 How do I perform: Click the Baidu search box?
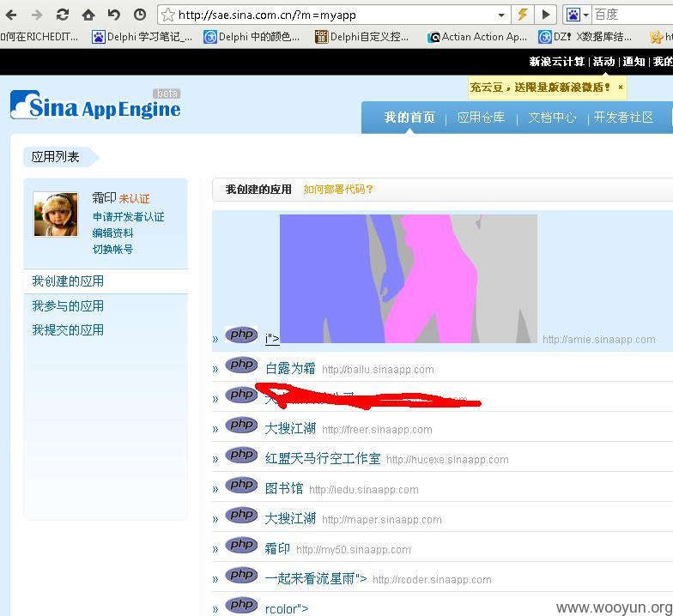coord(633,15)
